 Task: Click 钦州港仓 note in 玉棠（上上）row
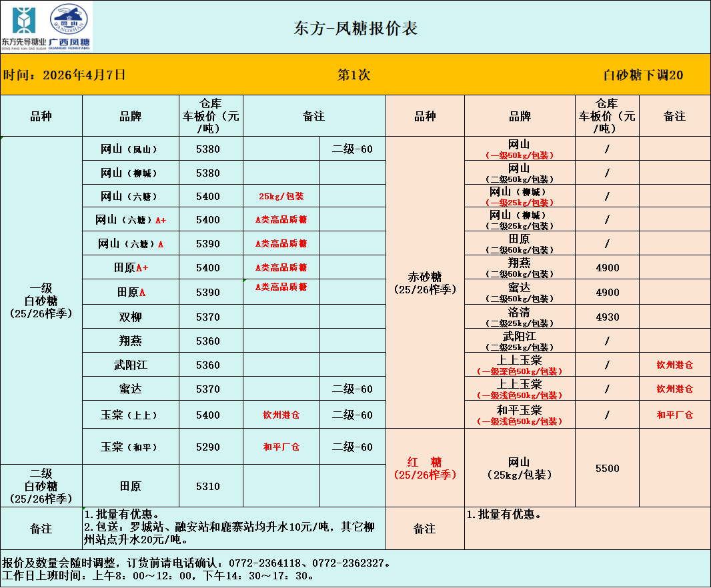tap(281, 415)
